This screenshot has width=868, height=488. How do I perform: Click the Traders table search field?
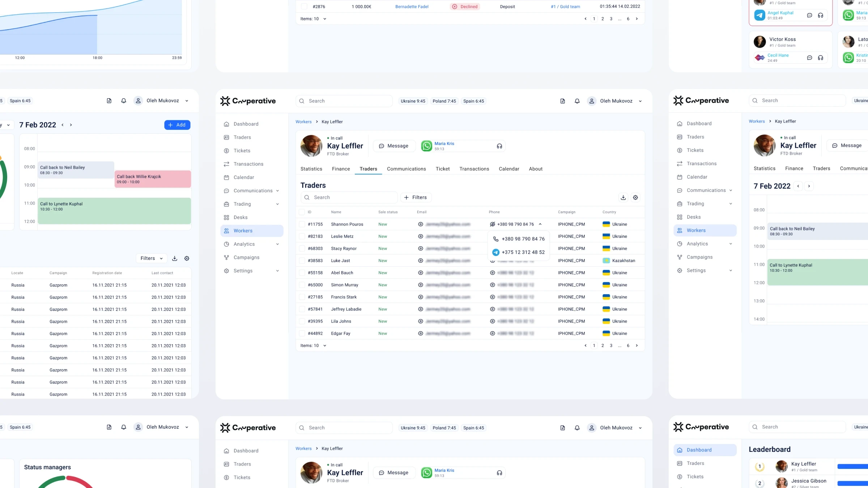(349, 197)
